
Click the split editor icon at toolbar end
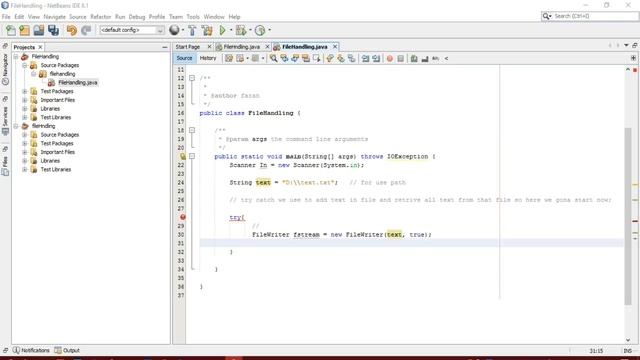point(633,58)
